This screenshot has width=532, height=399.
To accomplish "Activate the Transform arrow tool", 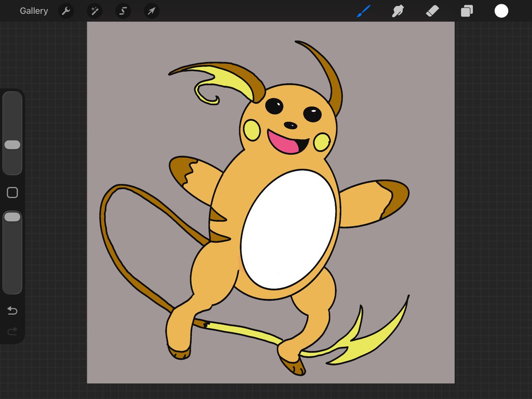I will point(151,11).
